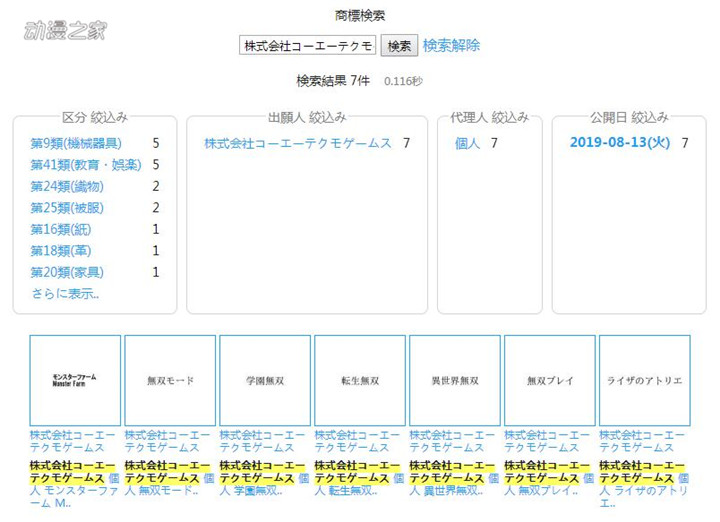720x522 pixels.
Task: Filter by 第18類(革) class
Action: 61,251
